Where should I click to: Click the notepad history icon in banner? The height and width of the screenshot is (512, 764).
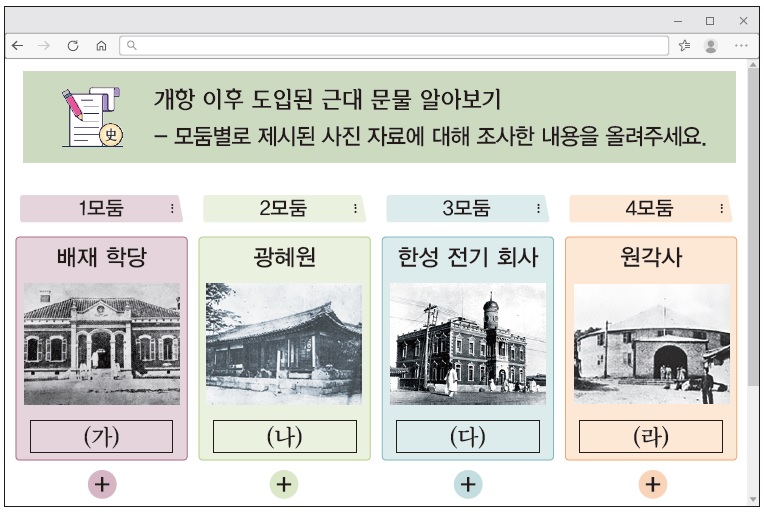tap(91, 117)
